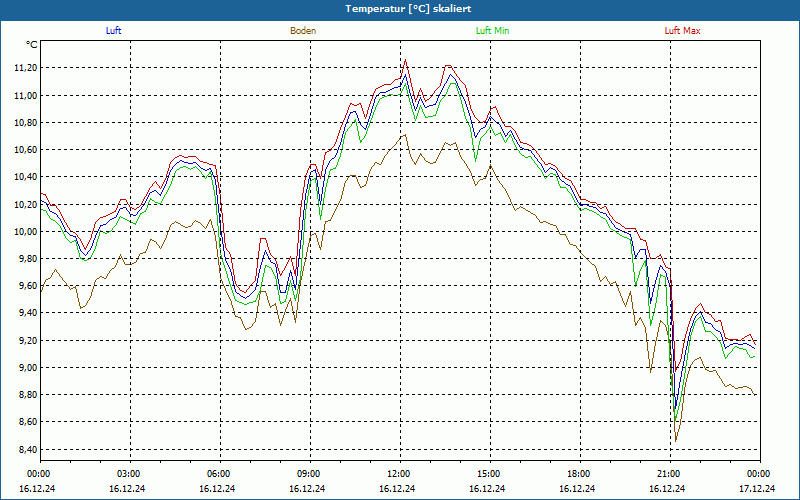Click the blue 'Luft' legend label
800x500 pixels.
113,31
